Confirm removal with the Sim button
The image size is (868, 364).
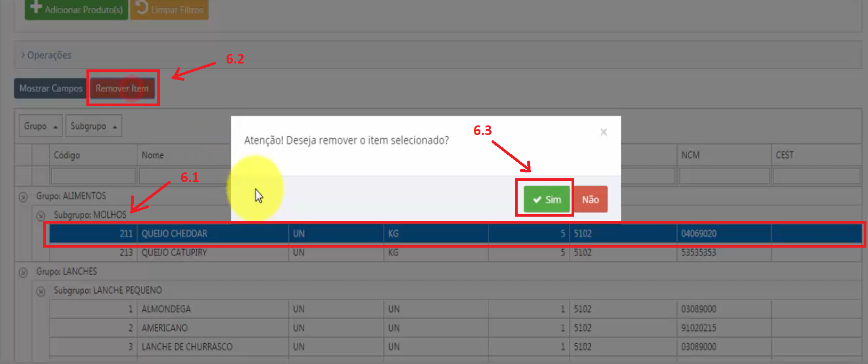tap(546, 199)
